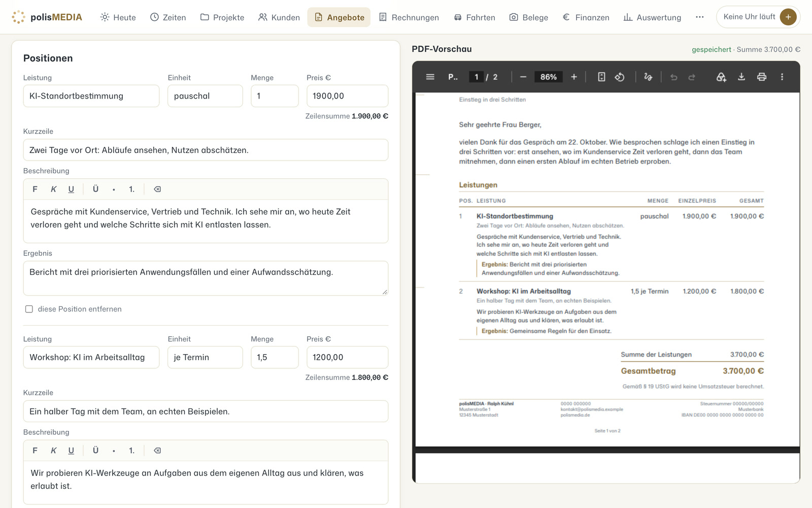Edit the Menge field showing 1,5
Image resolution: width=812 pixels, height=508 pixels.
pos(275,357)
